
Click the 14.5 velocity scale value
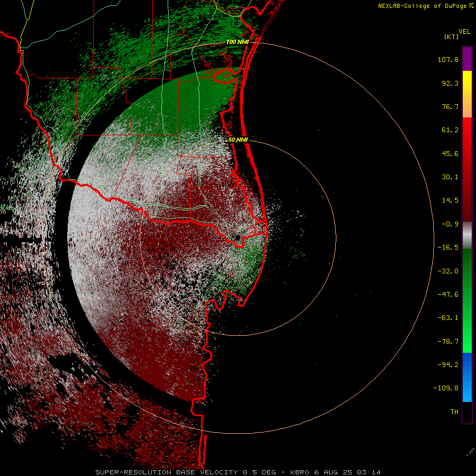pyautogui.click(x=450, y=200)
